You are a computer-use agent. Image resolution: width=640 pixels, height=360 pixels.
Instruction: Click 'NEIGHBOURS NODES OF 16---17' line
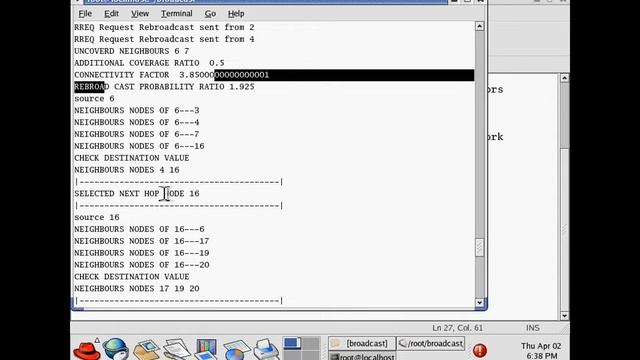(142, 241)
